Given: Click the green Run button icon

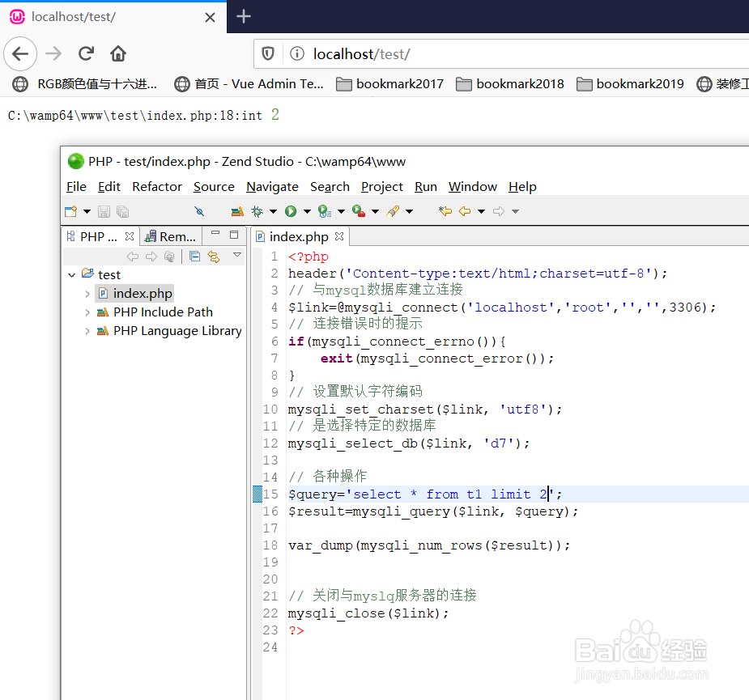Looking at the screenshot, I should [x=291, y=211].
